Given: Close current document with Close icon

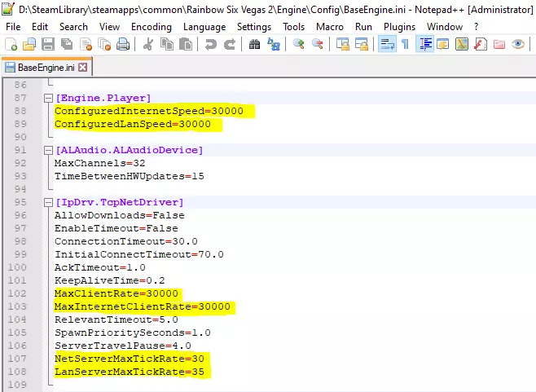Looking at the screenshot, I should pos(86,44).
